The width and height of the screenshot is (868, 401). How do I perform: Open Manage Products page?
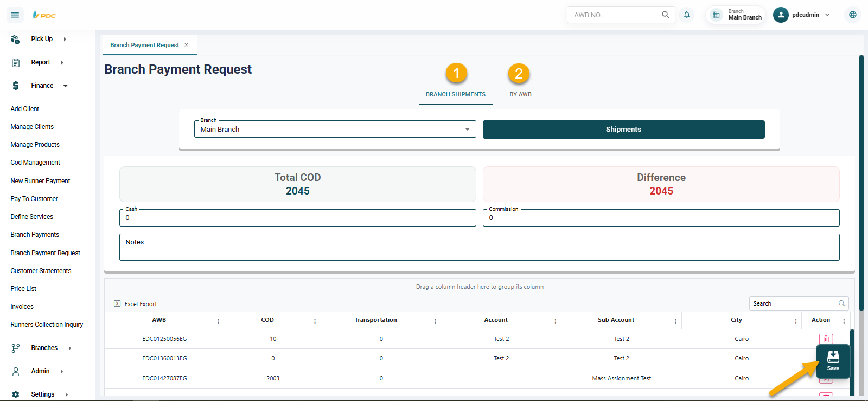(x=35, y=145)
